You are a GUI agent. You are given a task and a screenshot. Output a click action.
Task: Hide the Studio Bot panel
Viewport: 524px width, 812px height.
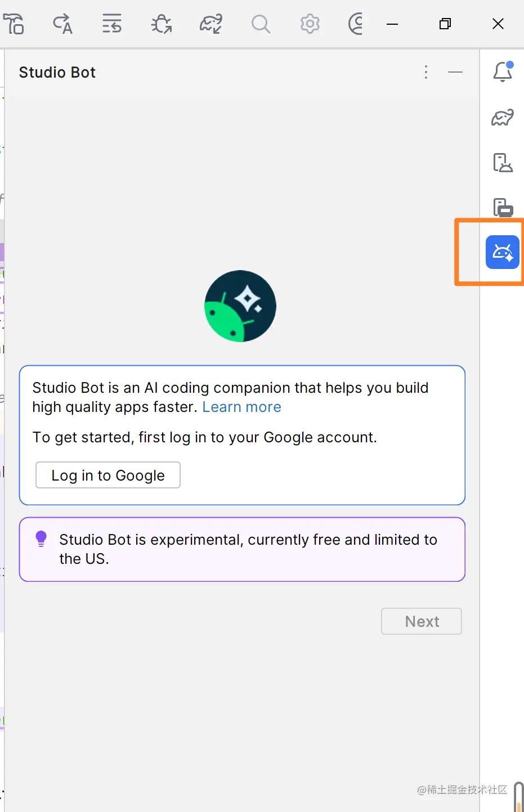455,72
